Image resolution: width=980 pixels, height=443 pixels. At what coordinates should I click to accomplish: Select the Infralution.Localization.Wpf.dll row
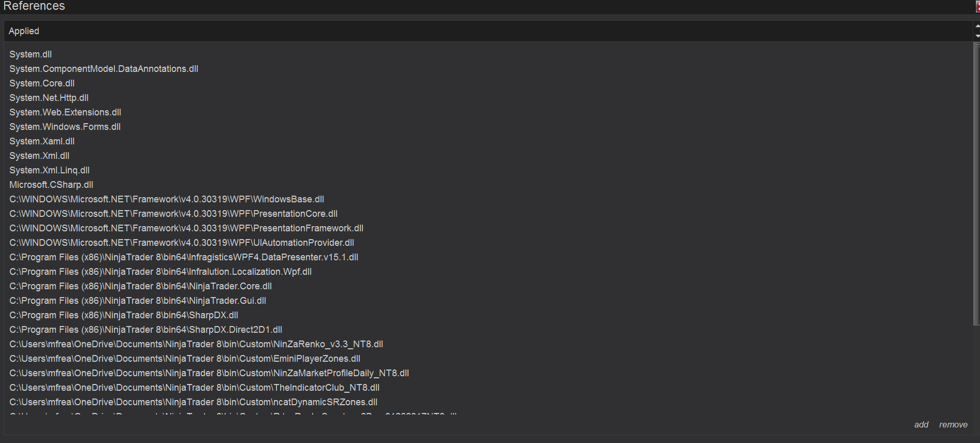[x=160, y=272]
